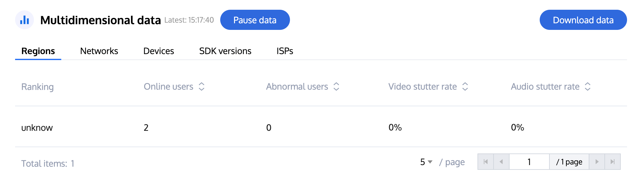Sort by Audio stutter rate arrows
644x178 pixels.
(x=588, y=86)
